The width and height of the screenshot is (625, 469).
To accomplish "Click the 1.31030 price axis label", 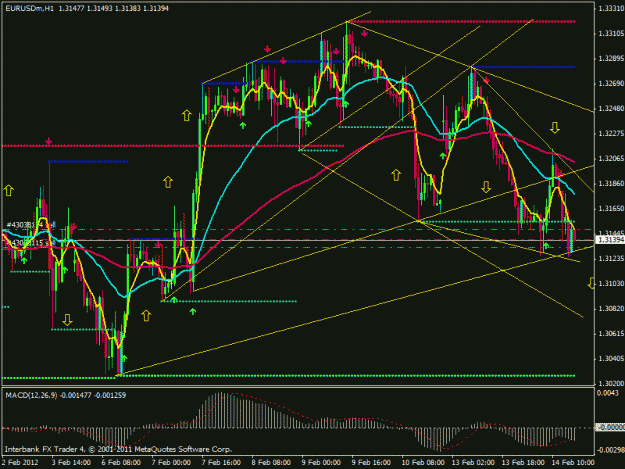I will click(x=611, y=283).
